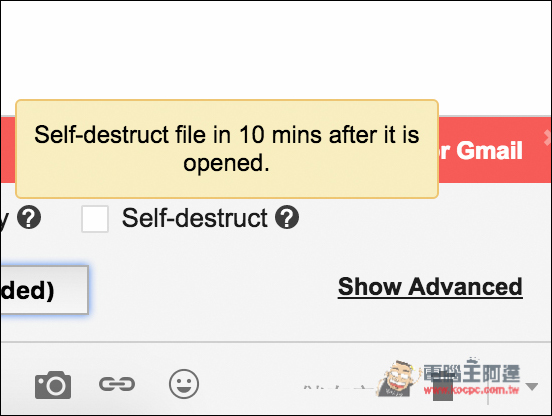This screenshot has height=416, width=552.
Task: Click the cartoon face watermark logo
Action: [x=399, y=379]
